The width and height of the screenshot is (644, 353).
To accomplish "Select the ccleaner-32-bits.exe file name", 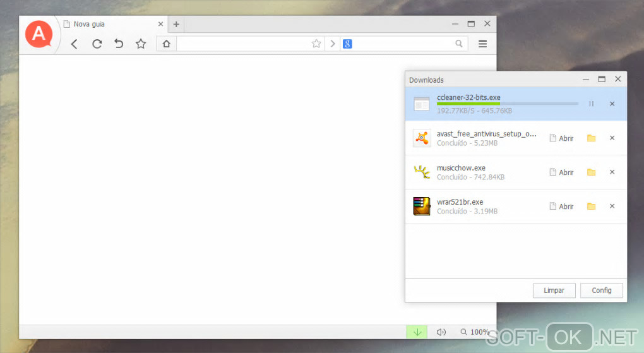I will 468,97.
